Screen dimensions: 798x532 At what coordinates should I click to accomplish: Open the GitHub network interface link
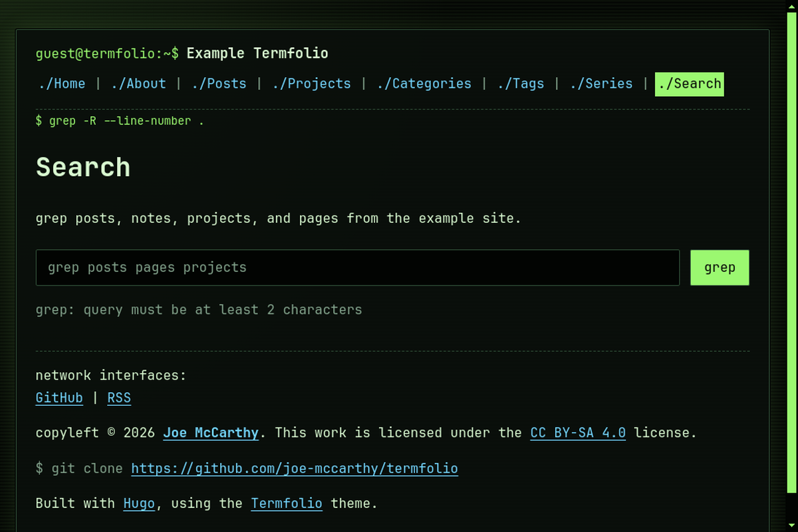(59, 398)
